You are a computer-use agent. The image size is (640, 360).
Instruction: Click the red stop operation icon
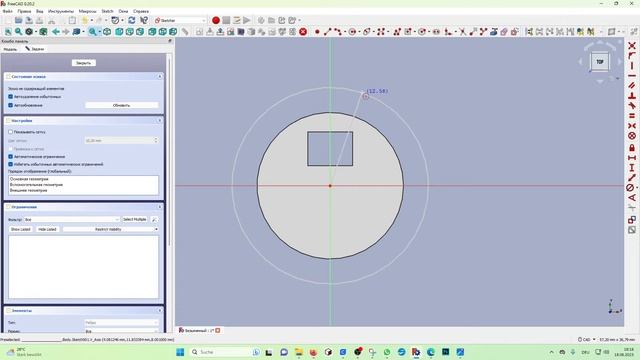click(x=303, y=31)
